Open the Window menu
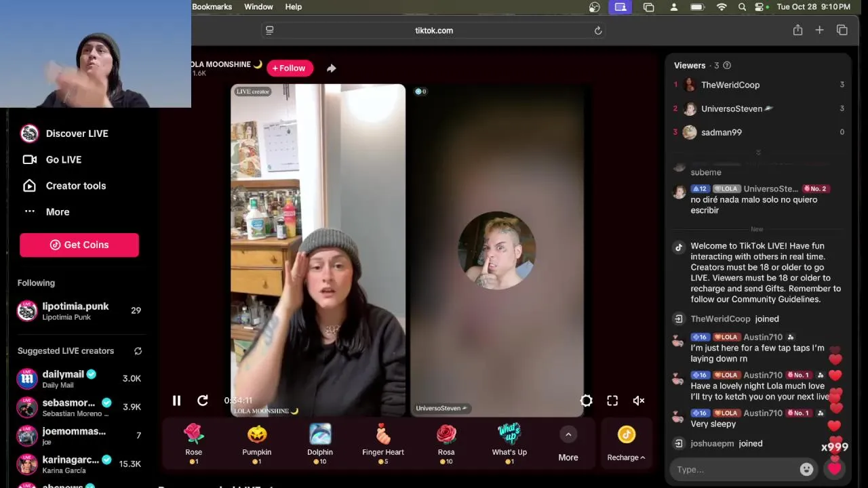This screenshot has height=488, width=868. click(x=258, y=7)
